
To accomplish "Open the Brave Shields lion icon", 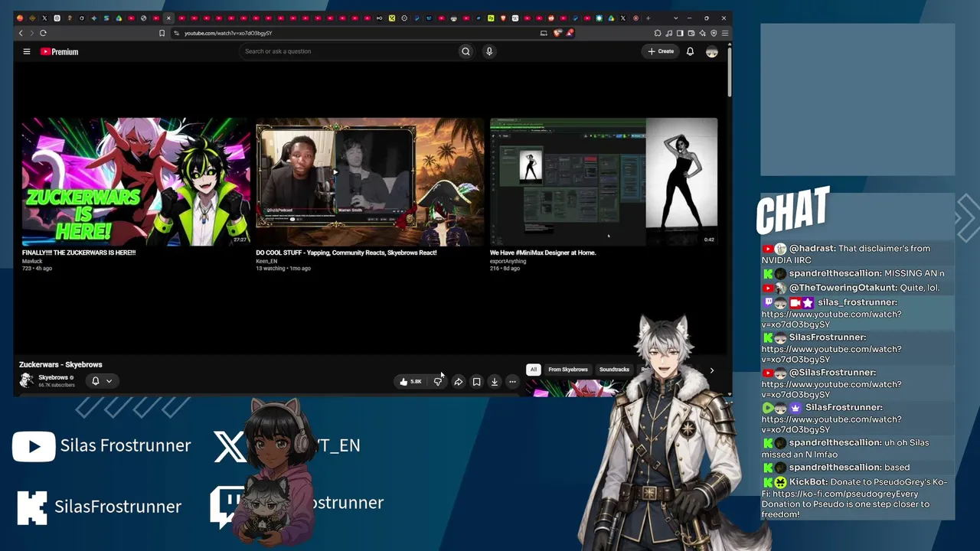I will [x=557, y=33].
